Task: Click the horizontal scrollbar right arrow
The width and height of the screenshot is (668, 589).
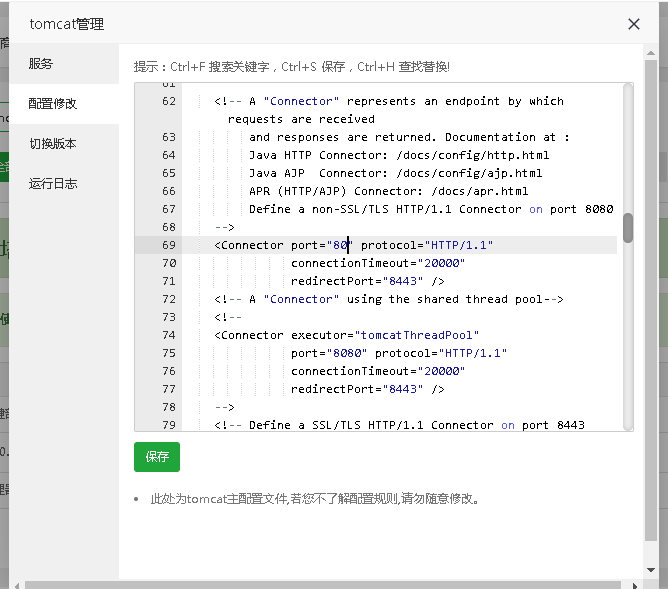Action: pos(634,586)
